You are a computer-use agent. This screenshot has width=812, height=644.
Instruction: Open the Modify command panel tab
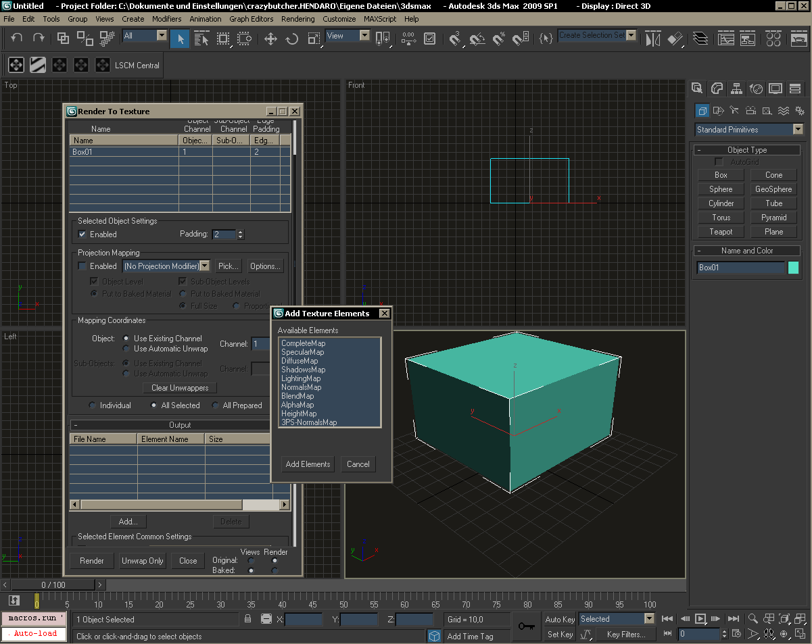717,89
